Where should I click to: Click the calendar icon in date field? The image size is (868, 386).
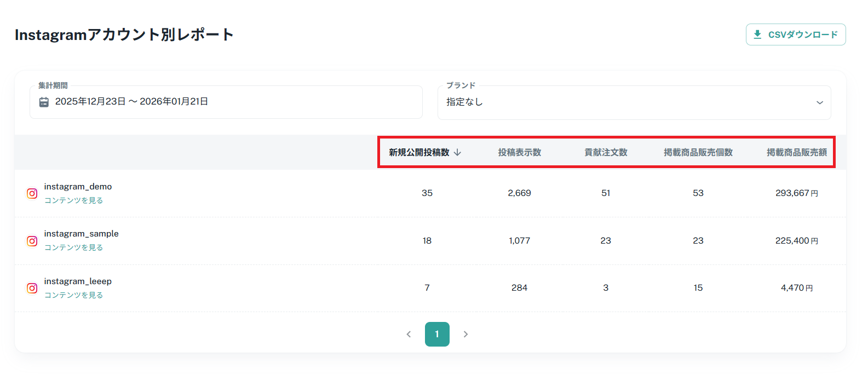44,102
